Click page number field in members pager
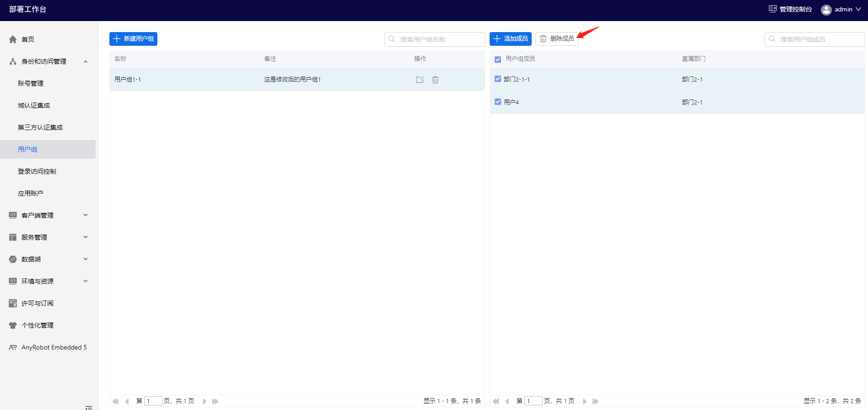 point(534,401)
